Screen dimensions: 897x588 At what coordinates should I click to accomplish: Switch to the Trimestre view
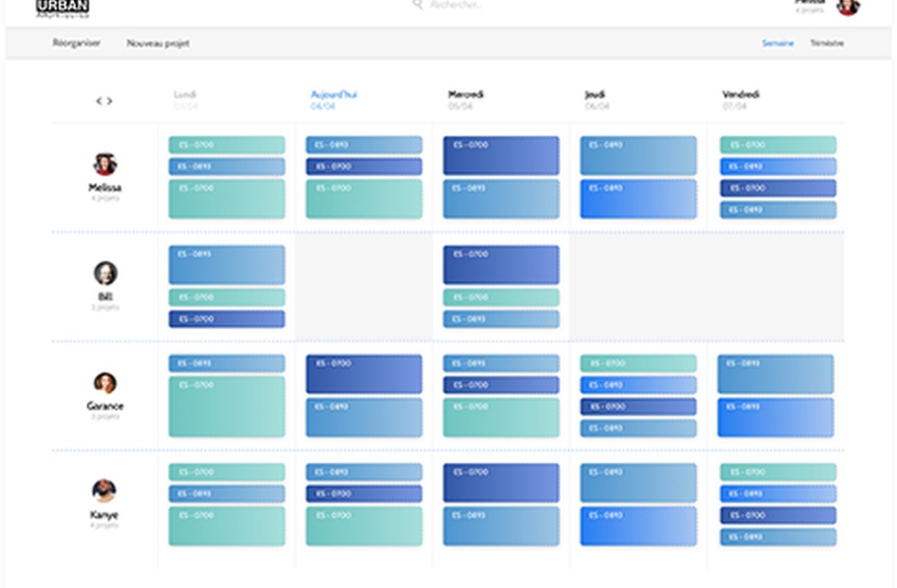[x=826, y=43]
